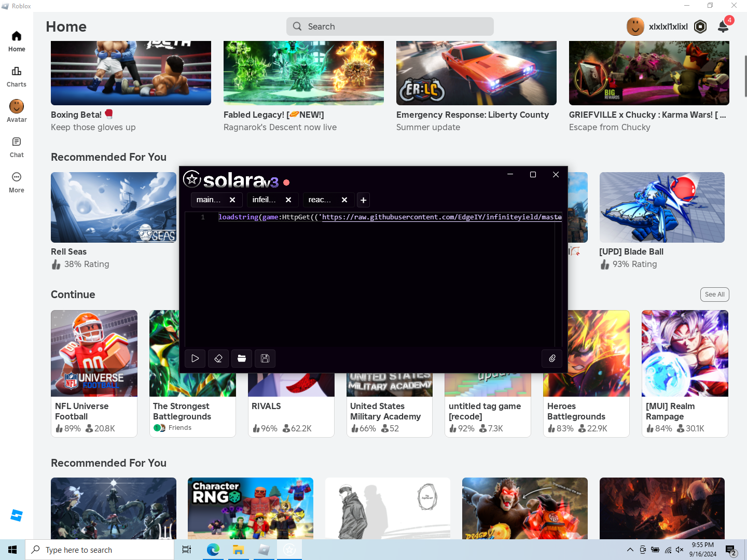Open the [MUI] Realm Rampage game thumbnail
This screenshot has width=747, height=560.
pyautogui.click(x=685, y=354)
